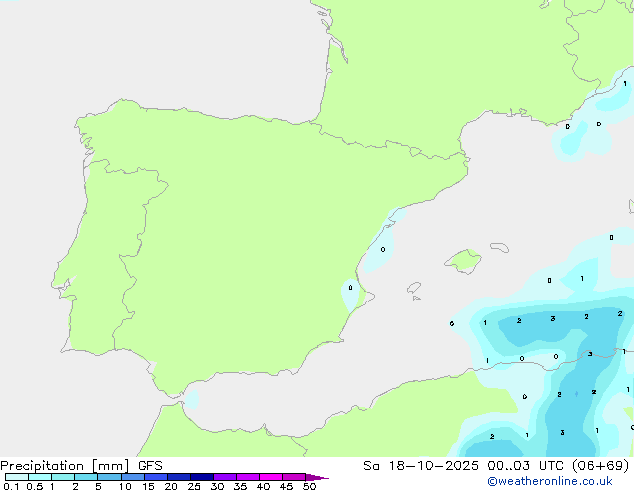Image resolution: width=634 pixels, height=490 pixels.
Task: Click the 0.1 mm legend color swatch
Action: 17,477
